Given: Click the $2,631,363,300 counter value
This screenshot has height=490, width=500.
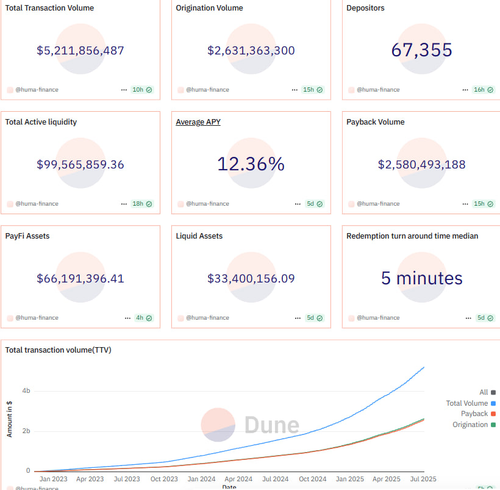Looking at the screenshot, I should [x=251, y=50].
